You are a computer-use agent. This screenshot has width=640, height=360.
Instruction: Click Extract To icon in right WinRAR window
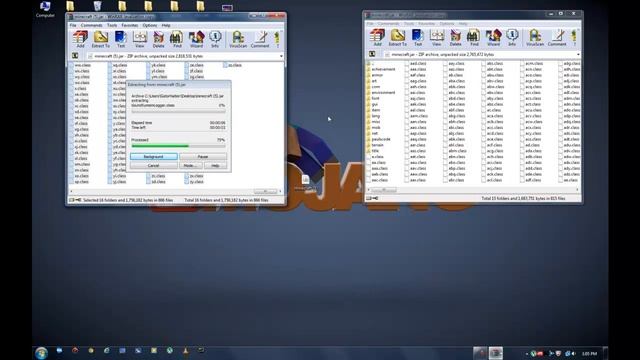pyautogui.click(x=398, y=37)
